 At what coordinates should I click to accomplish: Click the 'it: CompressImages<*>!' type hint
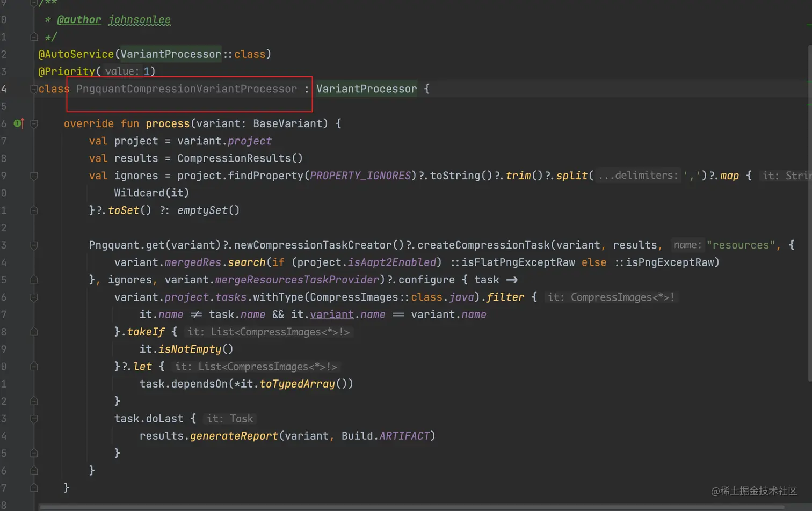coord(611,297)
